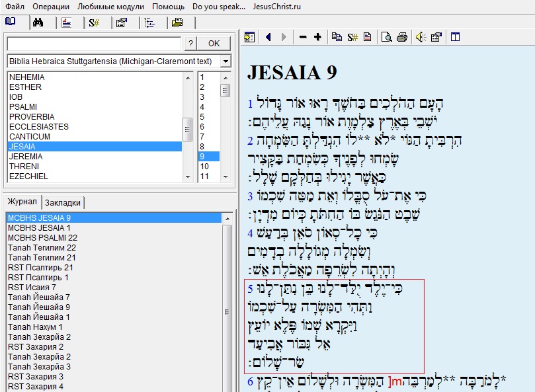535x392 pixels.
Task: Click the printer icon
Action: [401, 37]
